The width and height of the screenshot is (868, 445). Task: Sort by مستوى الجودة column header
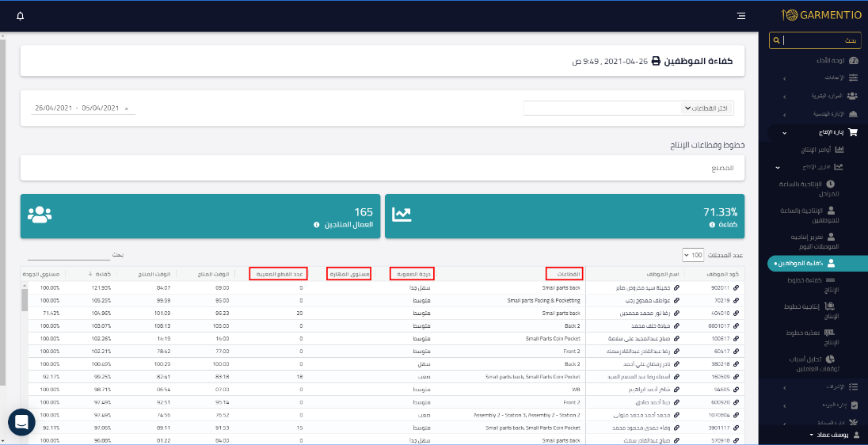click(x=42, y=274)
